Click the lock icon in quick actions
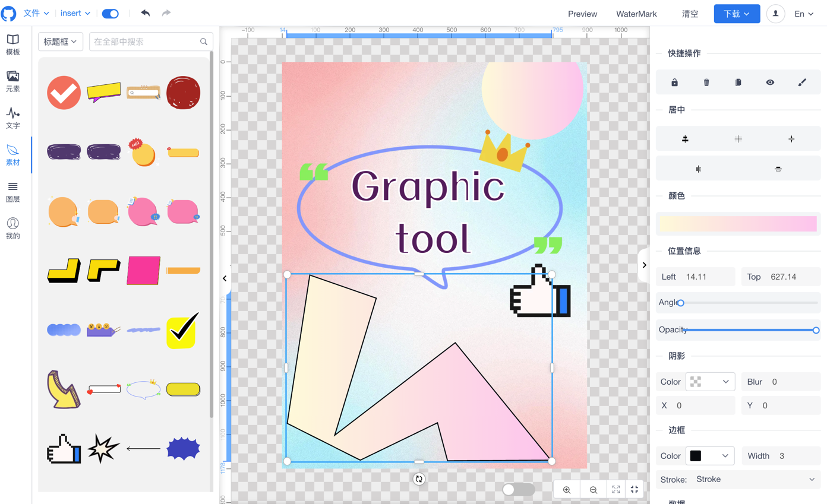 (674, 83)
